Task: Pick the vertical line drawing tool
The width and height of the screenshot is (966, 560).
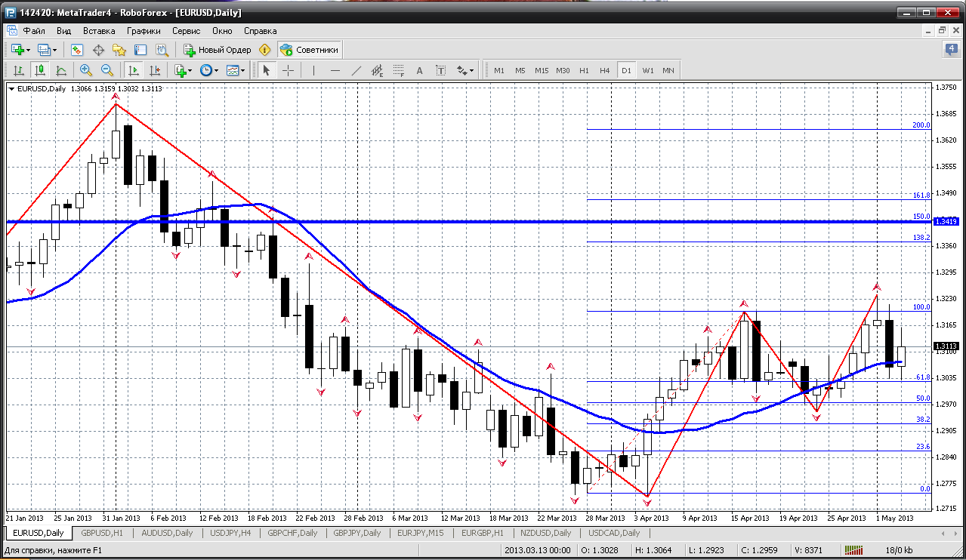Action: point(313,70)
